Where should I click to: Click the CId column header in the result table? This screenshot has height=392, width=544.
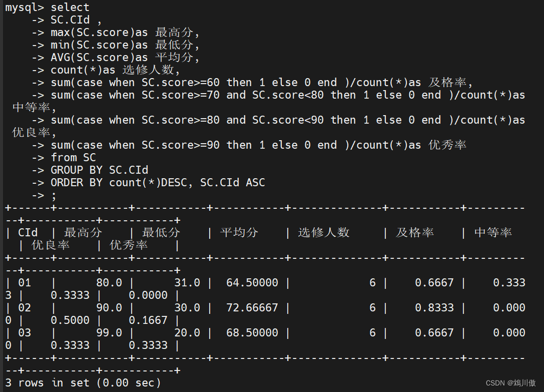tap(28, 233)
